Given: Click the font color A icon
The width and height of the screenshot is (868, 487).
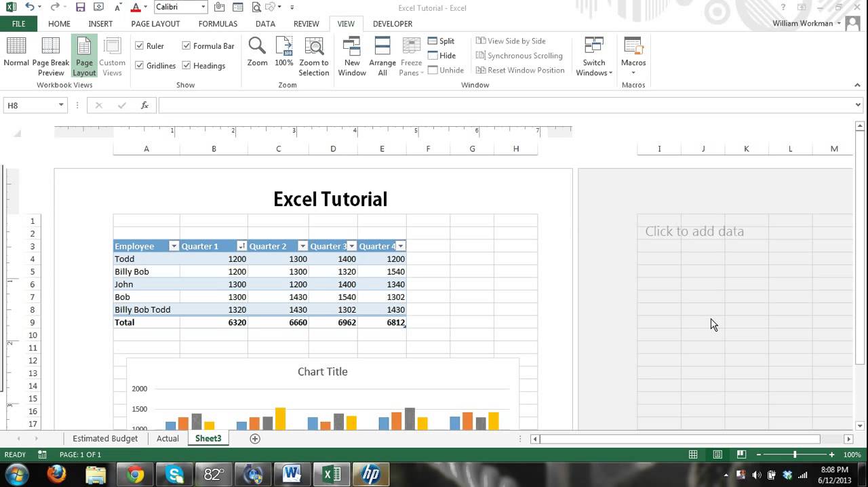Looking at the screenshot, I should tap(135, 7).
